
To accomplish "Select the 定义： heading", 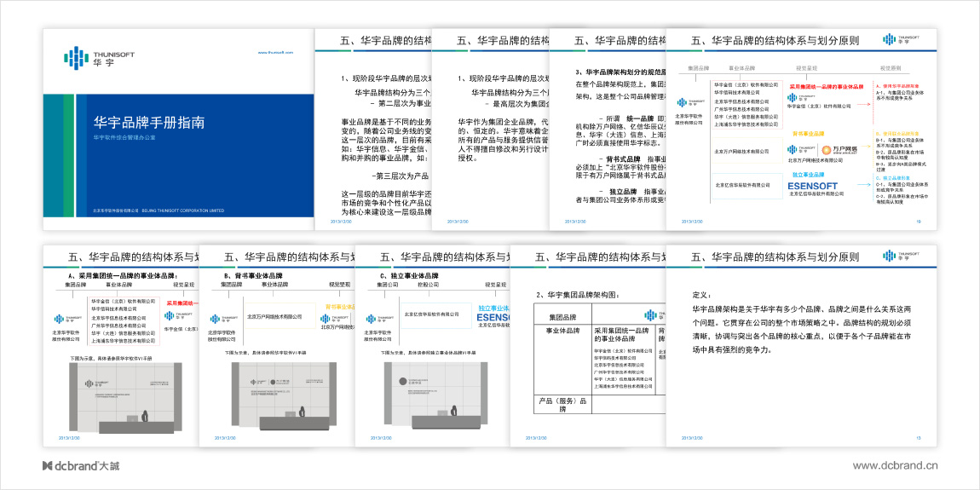I will point(702,295).
